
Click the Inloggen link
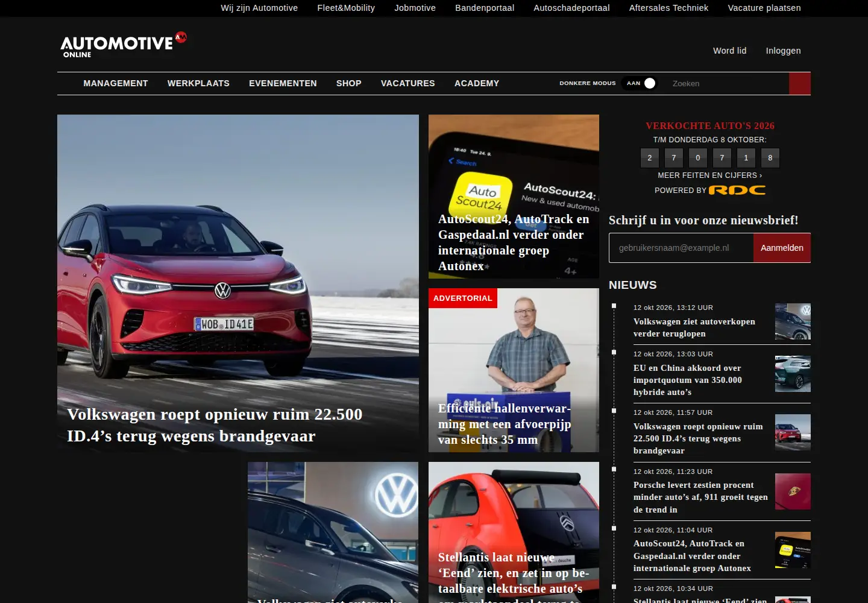click(784, 51)
